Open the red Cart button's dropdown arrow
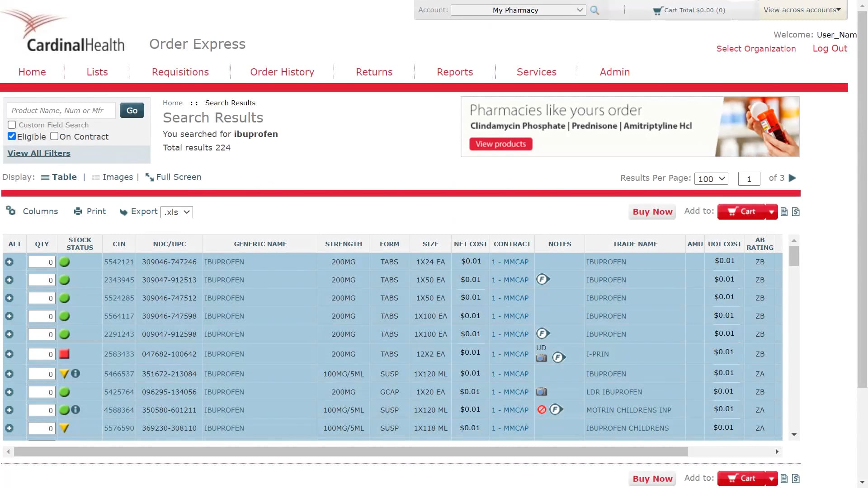 coord(771,211)
